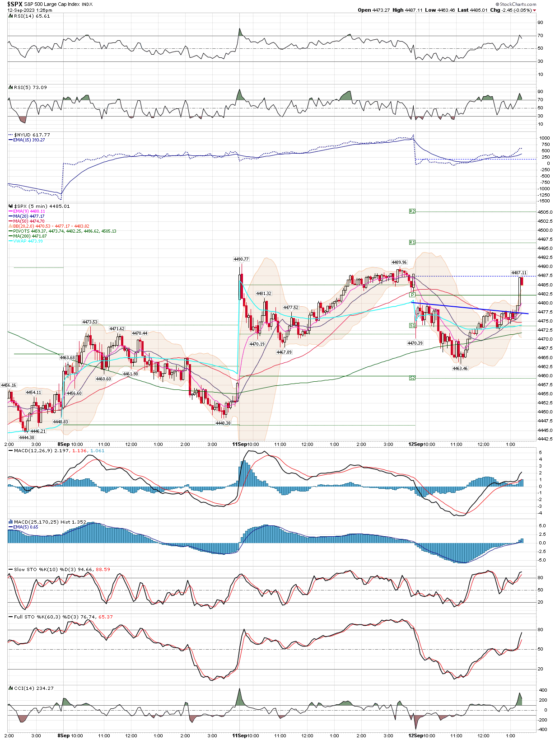This screenshot has width=560, height=740.
Task: Click the cyan VWAP line swatch
Action: 11,241
